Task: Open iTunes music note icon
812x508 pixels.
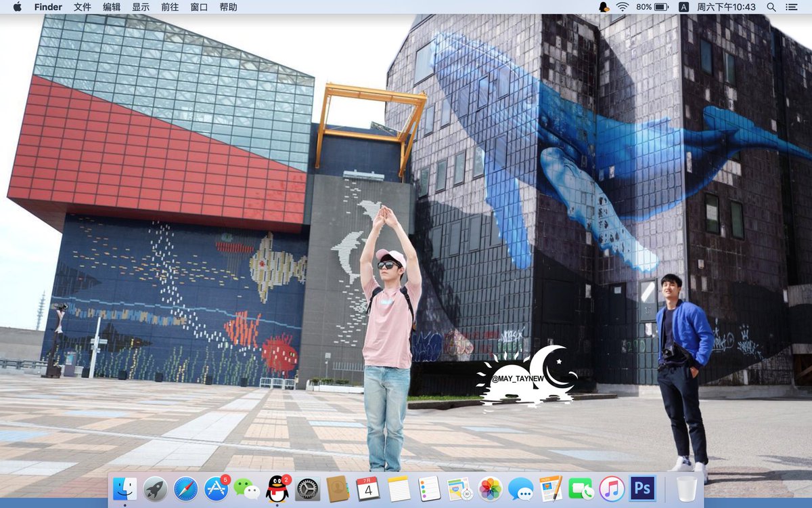Action: 612,488
